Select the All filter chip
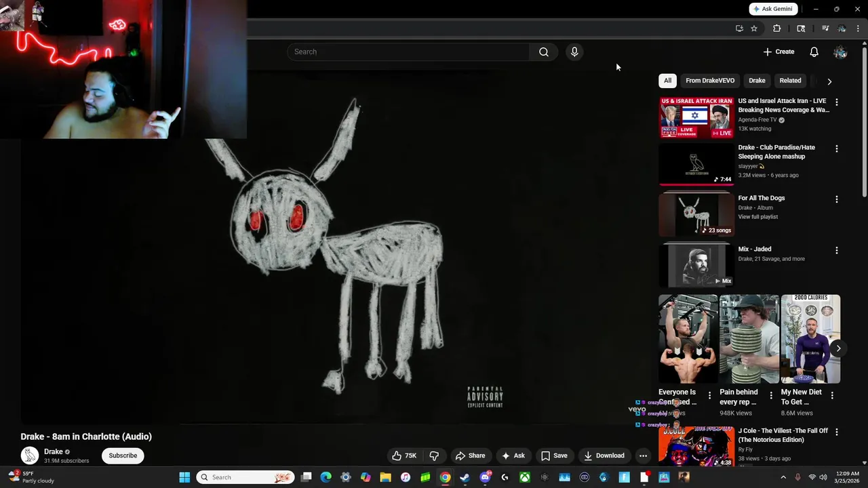 pos(667,81)
